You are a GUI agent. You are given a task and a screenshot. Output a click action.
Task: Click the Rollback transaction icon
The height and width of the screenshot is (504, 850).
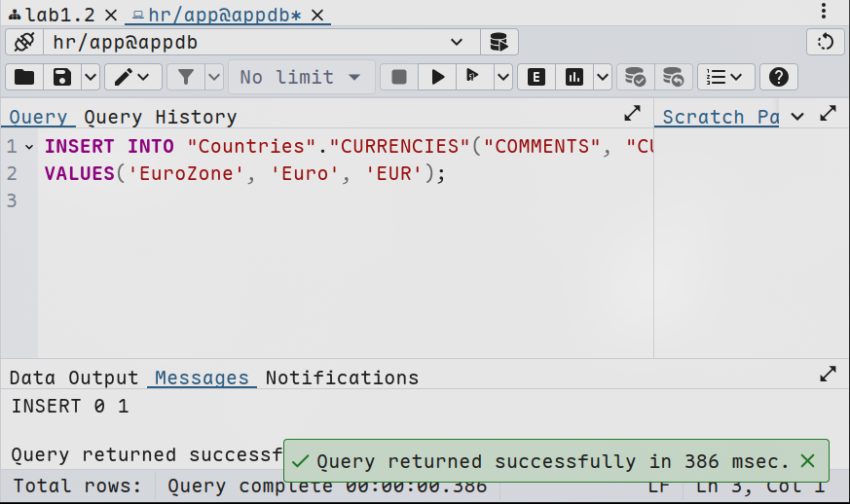pyautogui.click(x=673, y=77)
